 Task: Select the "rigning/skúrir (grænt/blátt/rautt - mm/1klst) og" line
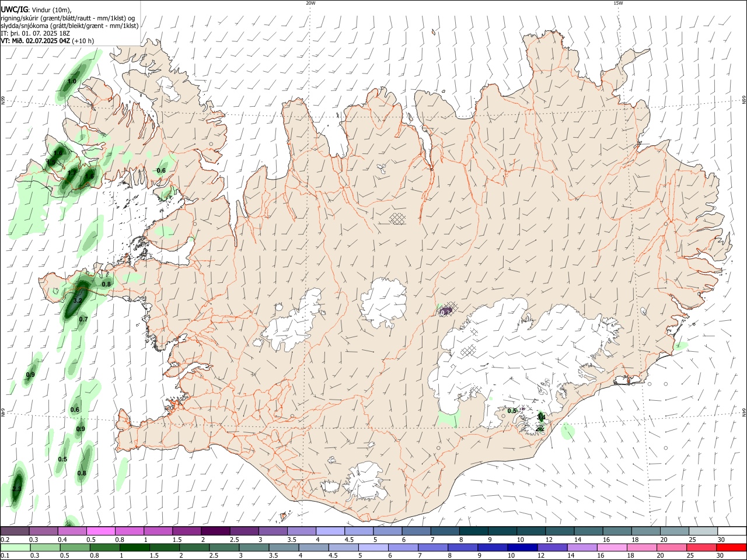(x=68, y=18)
